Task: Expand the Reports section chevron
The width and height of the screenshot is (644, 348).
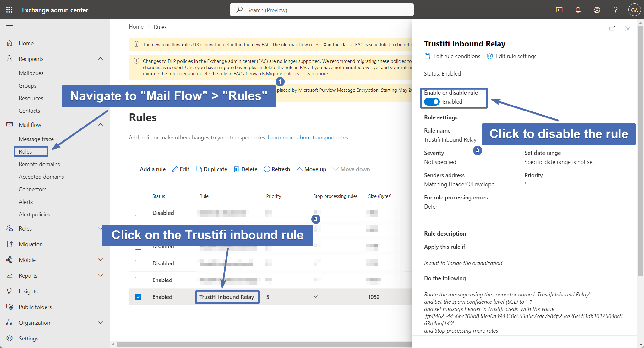Action: coord(101,275)
